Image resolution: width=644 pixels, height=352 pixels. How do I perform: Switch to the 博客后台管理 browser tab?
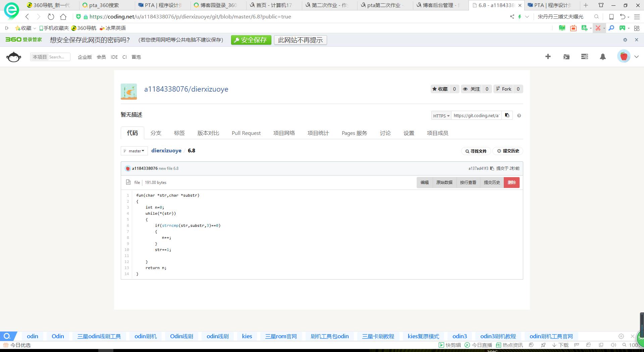(440, 5)
